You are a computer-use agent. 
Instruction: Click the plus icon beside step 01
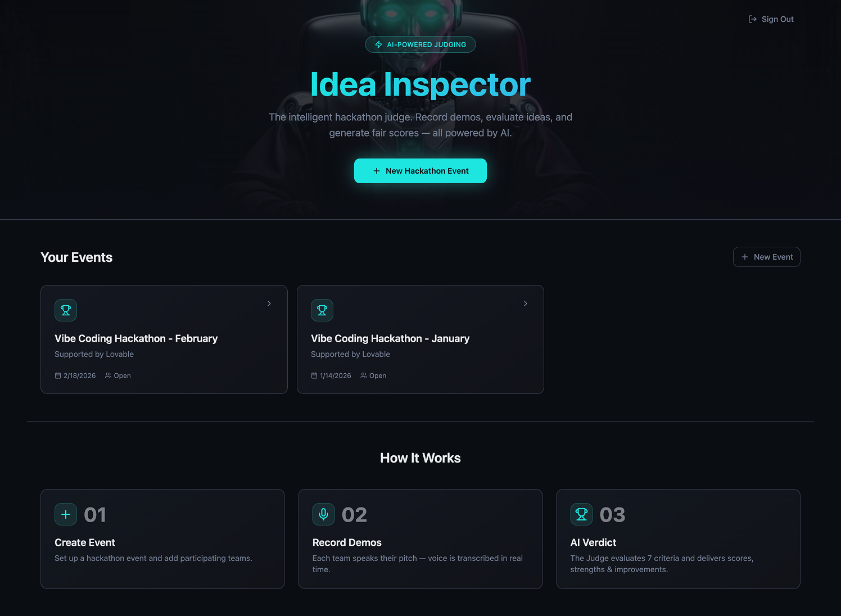pyautogui.click(x=66, y=514)
